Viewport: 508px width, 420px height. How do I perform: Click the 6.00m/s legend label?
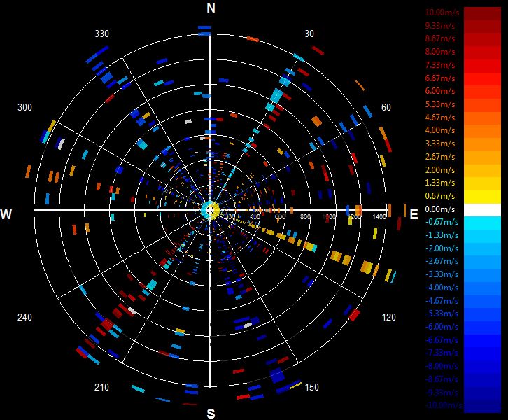pyautogui.click(x=440, y=91)
